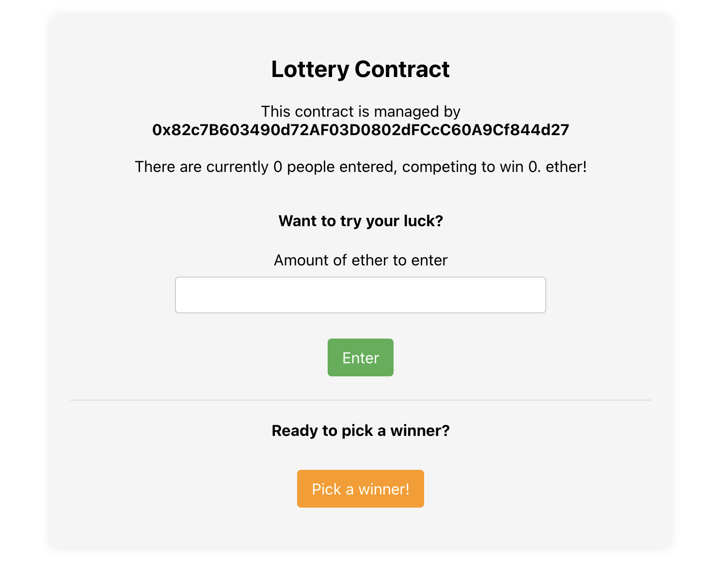Click the 'Ready to pick a winner?' heading

pos(360,431)
